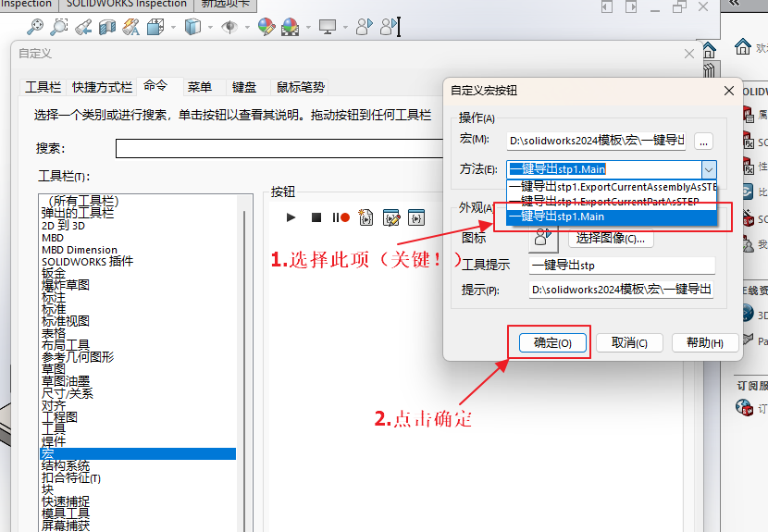Click the Stop macro square icon
The width and height of the screenshot is (768, 532).
tap(316, 217)
